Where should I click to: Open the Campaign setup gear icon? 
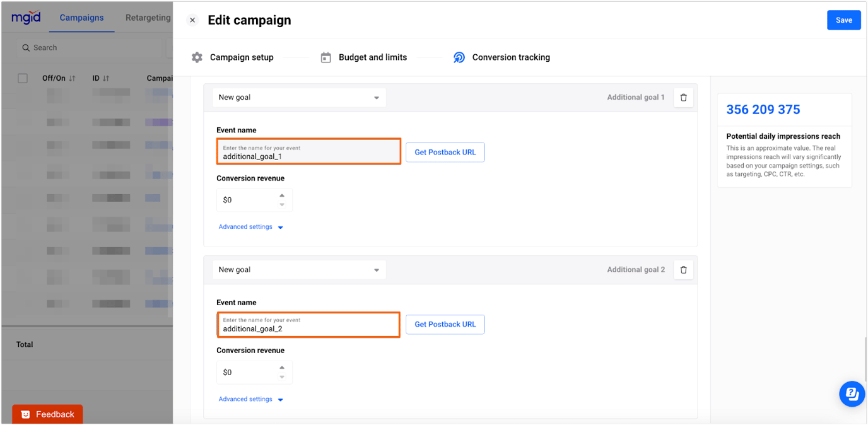tap(197, 57)
